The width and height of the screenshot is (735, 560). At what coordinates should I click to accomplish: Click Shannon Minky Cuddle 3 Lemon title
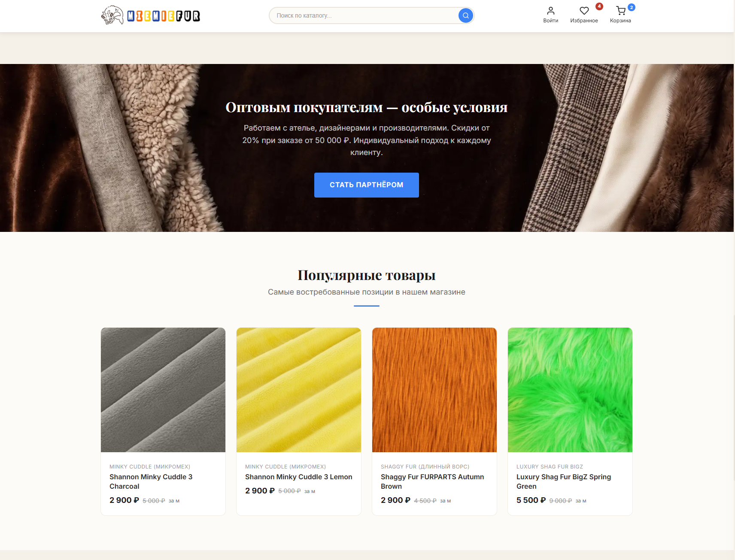tap(299, 477)
